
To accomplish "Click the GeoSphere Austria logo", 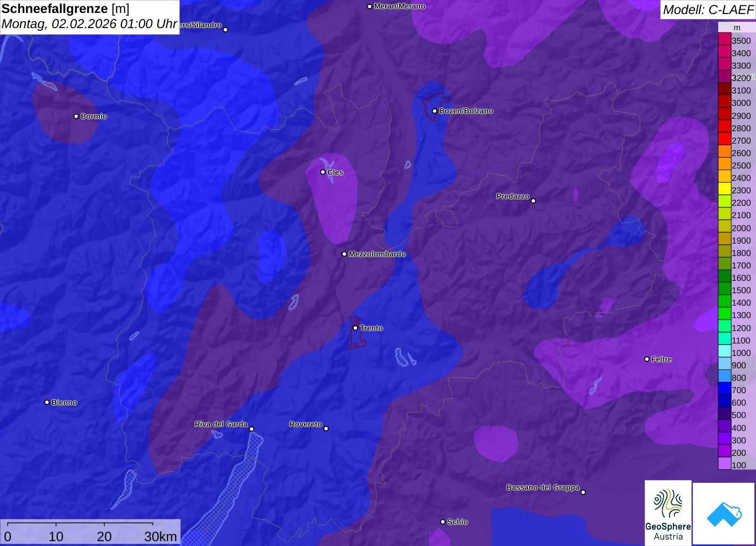I will tap(668, 513).
